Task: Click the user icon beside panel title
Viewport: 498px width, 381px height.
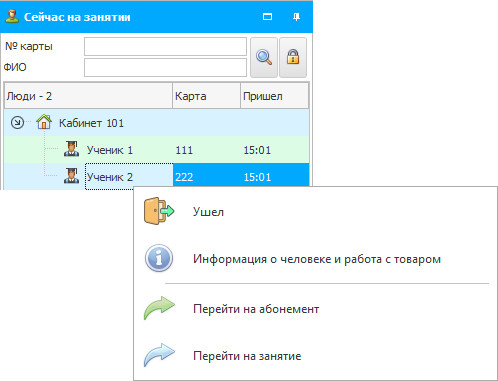Action: (x=12, y=16)
